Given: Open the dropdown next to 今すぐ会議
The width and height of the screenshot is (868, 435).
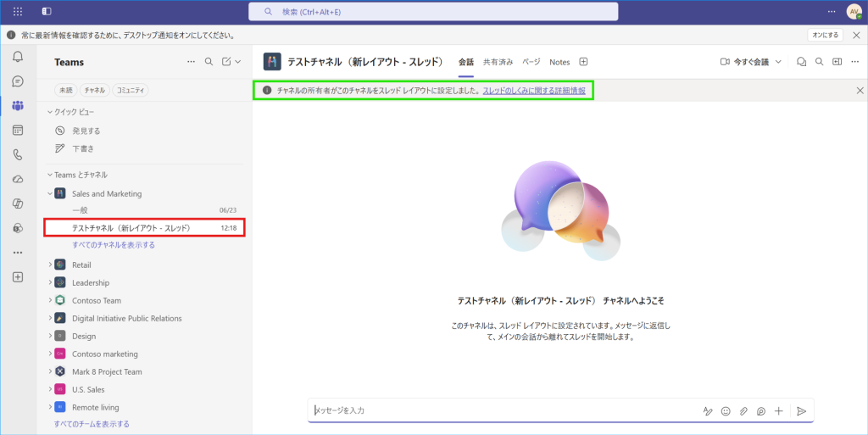Looking at the screenshot, I should (x=778, y=62).
